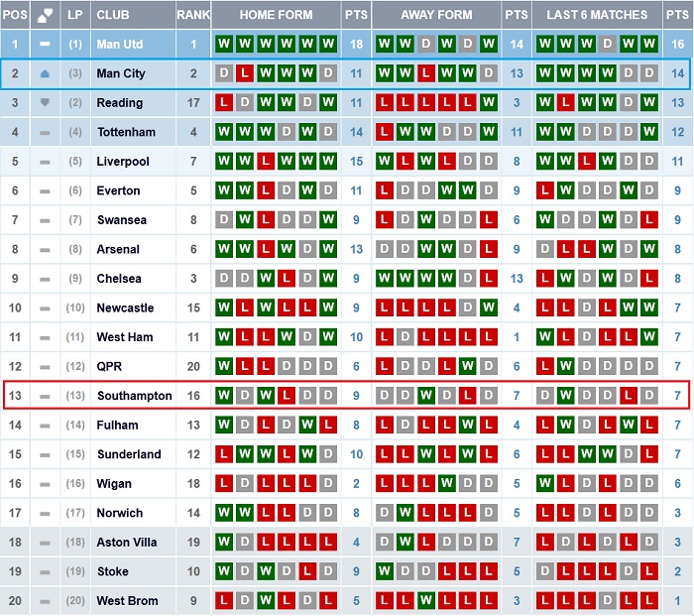Click Southampton's green W away form badge
Viewport: 694px width, 616px height.
click(x=425, y=395)
